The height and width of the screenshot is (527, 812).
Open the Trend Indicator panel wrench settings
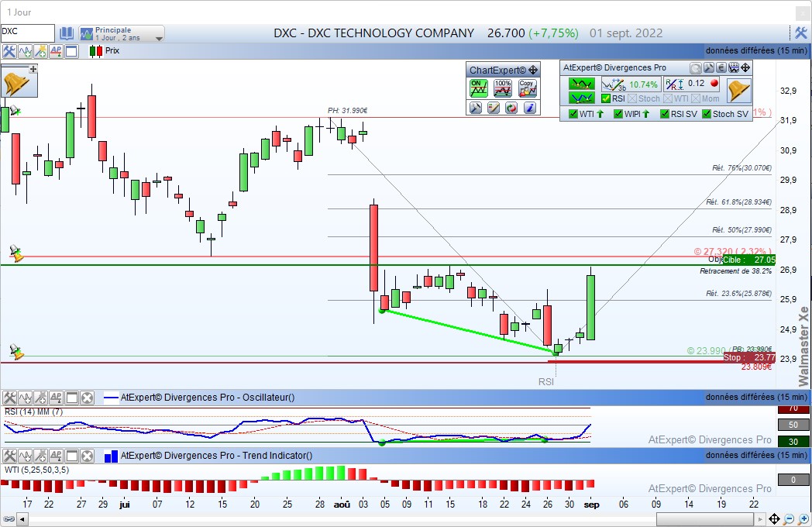coord(9,456)
